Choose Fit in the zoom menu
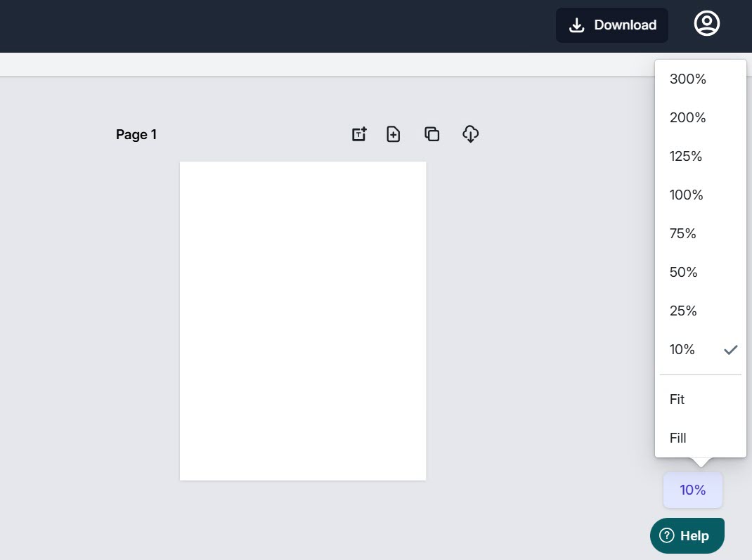Viewport: 752px width, 560px height. coord(678,400)
